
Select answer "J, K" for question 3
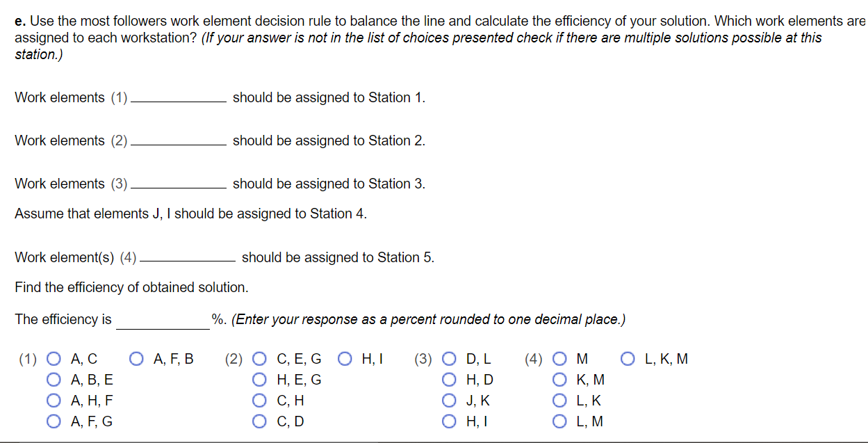[449, 401]
